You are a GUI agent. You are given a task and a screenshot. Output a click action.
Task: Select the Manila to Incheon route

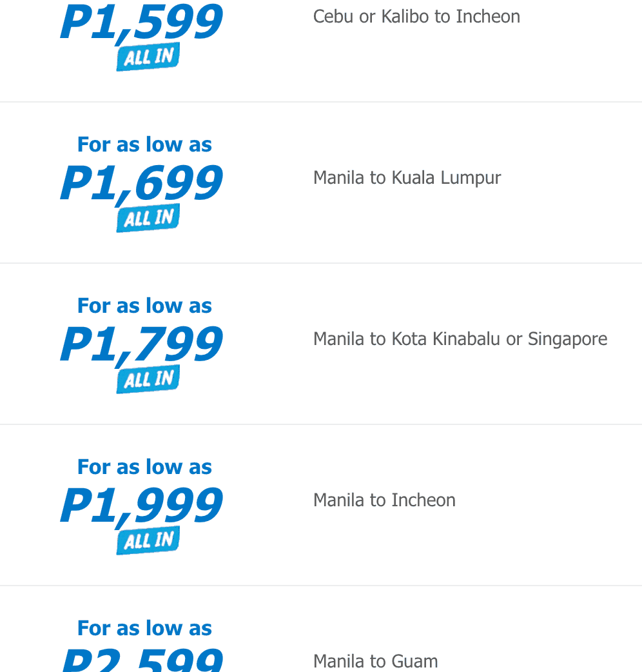[384, 500]
